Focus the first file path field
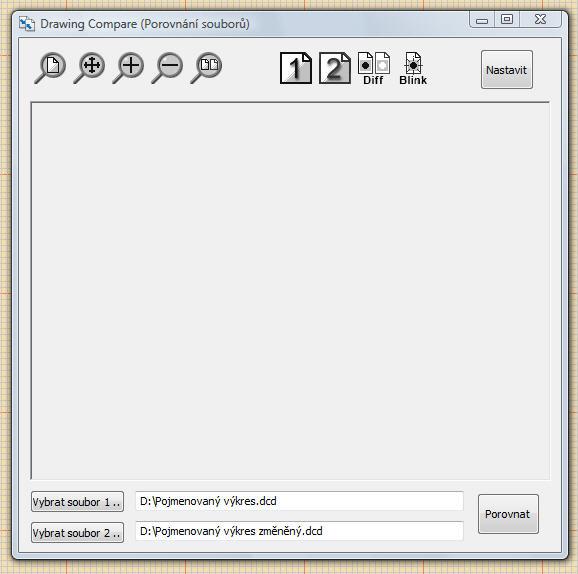The height and width of the screenshot is (574, 578). click(x=299, y=501)
